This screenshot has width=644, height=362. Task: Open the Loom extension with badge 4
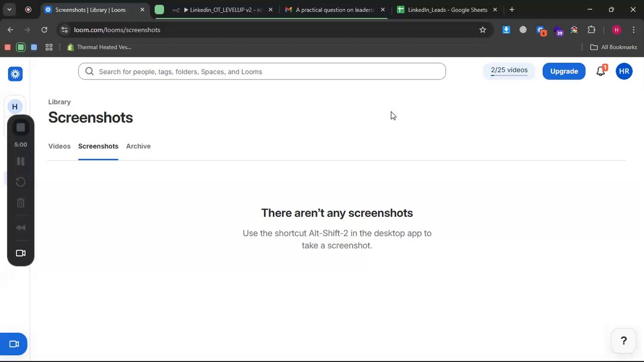(541, 30)
